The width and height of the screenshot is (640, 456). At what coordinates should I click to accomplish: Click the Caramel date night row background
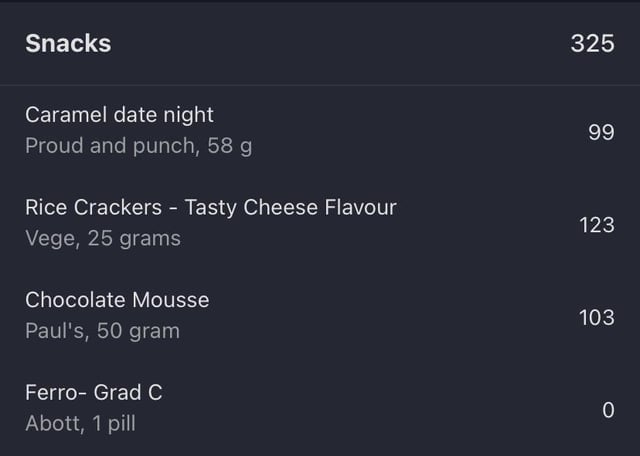tap(320, 131)
